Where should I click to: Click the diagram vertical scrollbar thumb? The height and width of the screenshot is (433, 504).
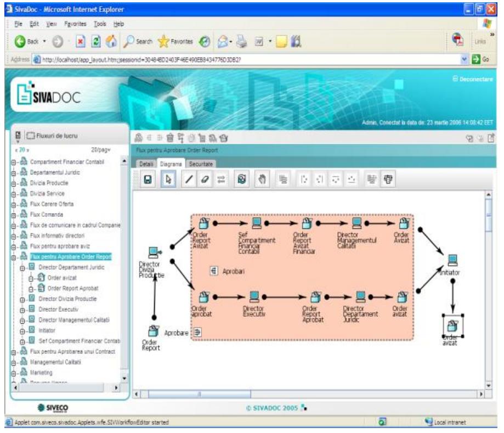pyautogui.click(x=489, y=215)
